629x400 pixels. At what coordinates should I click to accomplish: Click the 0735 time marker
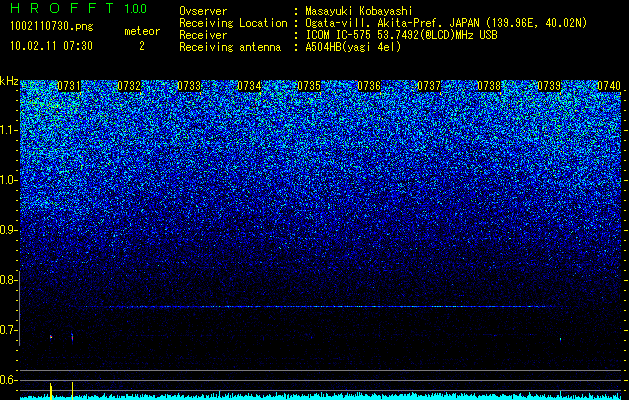(x=309, y=86)
